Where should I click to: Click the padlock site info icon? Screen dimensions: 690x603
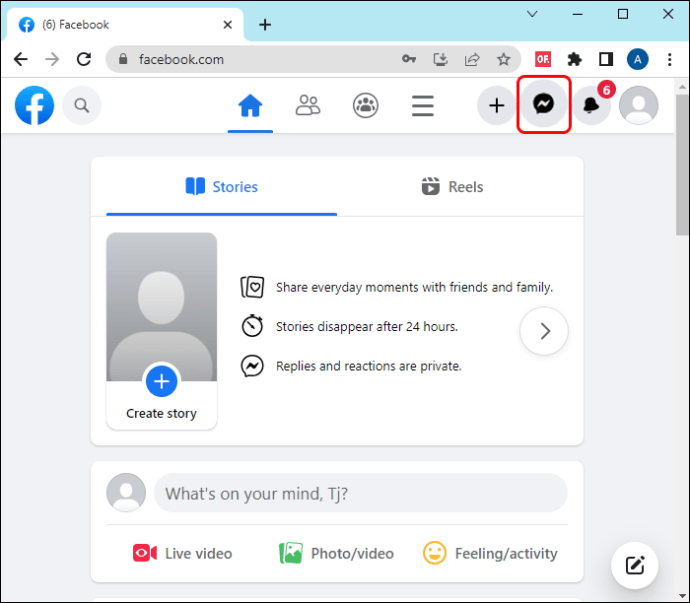coord(123,59)
